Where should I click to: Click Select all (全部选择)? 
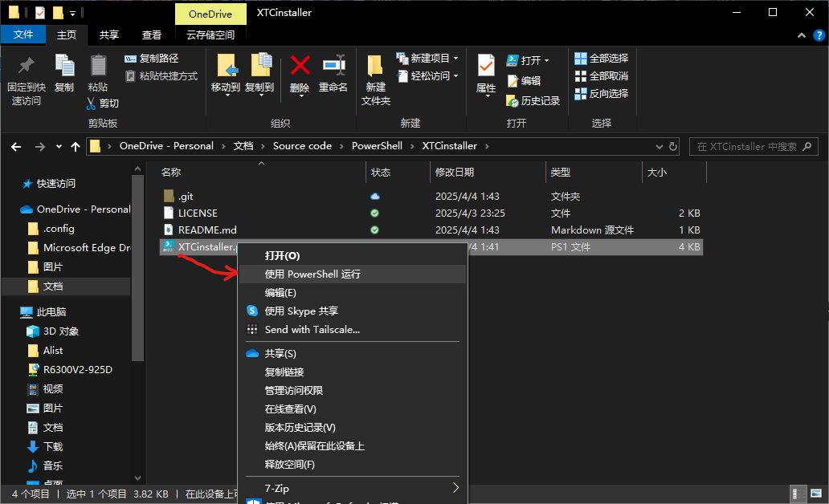click(602, 58)
